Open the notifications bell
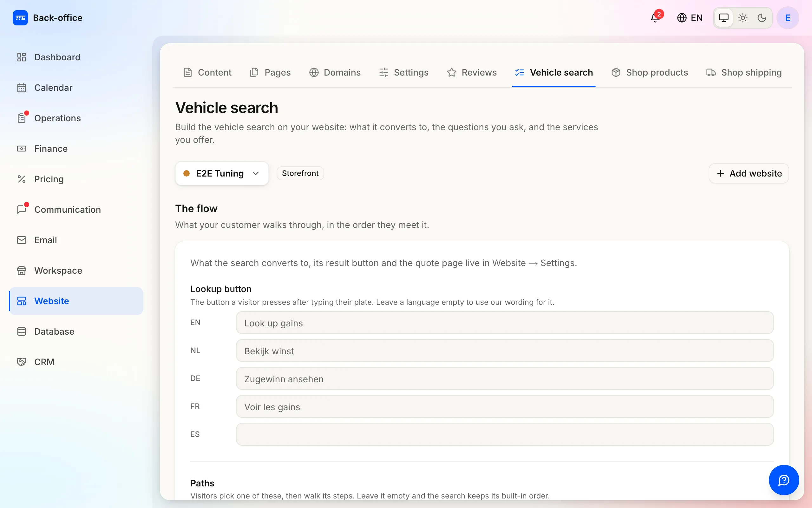812x508 pixels. [655, 17]
